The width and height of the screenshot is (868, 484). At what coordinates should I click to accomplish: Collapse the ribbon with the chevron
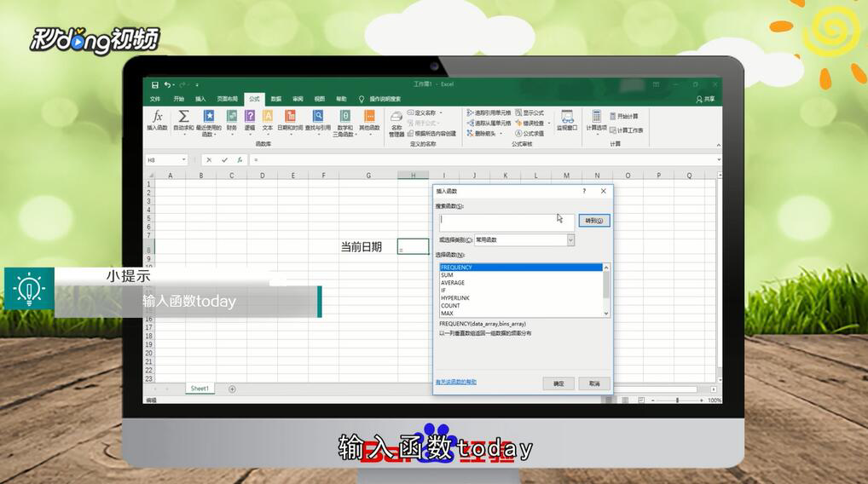[718, 145]
